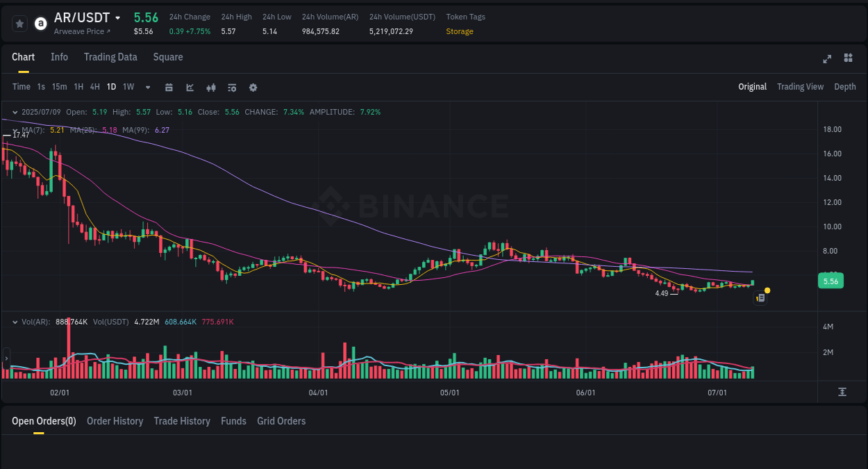Switch to the Trading Data tab
This screenshot has height=469, width=868.
click(x=110, y=57)
